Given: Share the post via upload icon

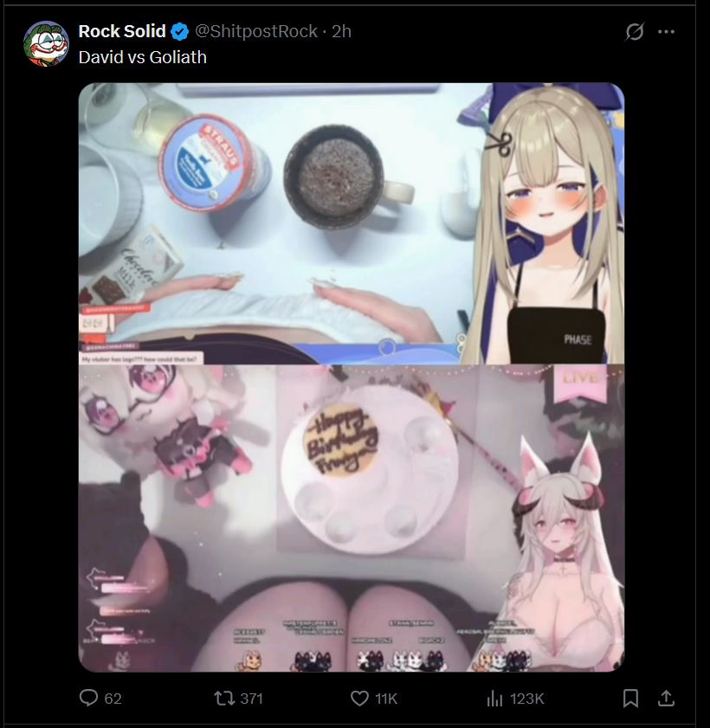Looking at the screenshot, I should tap(666, 698).
